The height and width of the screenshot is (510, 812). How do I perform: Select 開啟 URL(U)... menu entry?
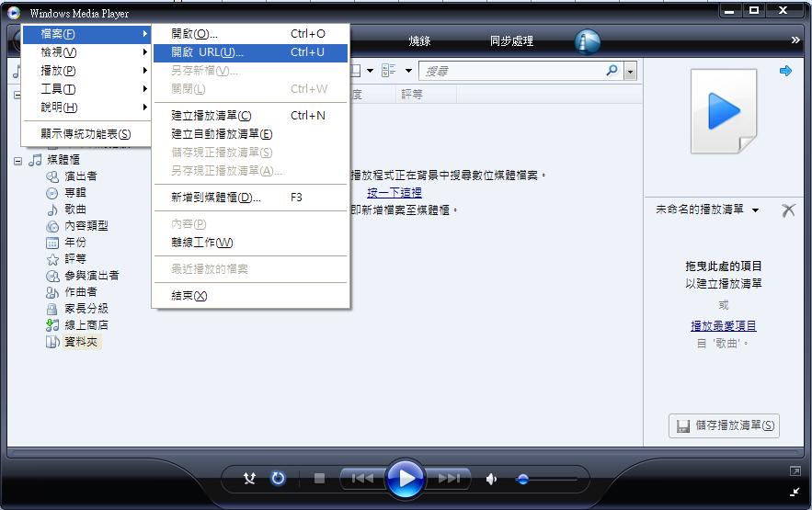[x=250, y=52]
